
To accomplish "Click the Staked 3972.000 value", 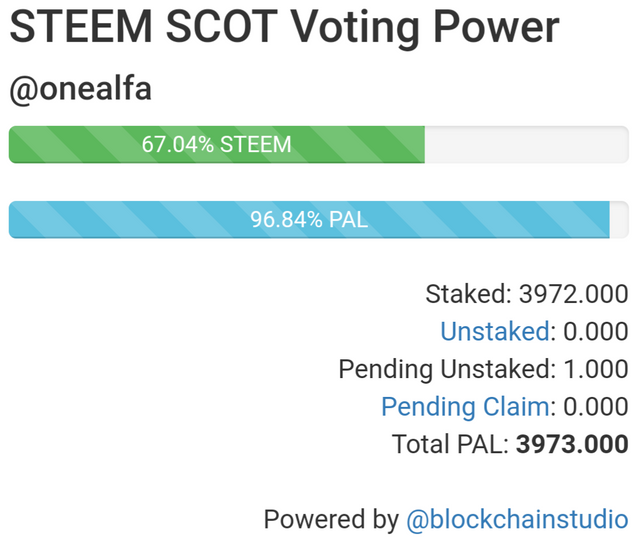I will coord(573,294).
